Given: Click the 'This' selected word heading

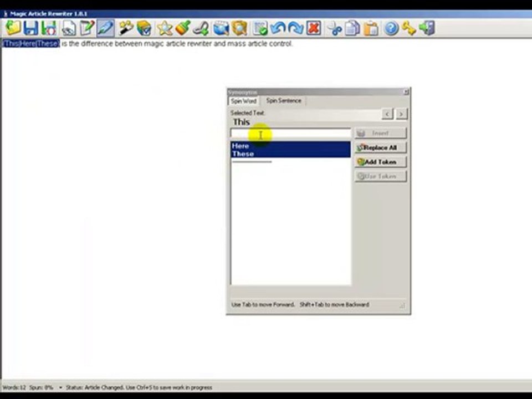Looking at the screenshot, I should coord(241,122).
